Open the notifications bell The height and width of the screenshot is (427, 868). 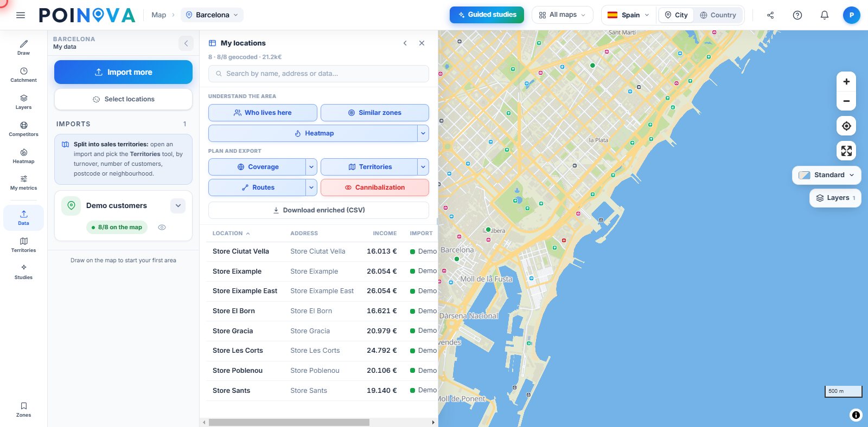tap(825, 15)
